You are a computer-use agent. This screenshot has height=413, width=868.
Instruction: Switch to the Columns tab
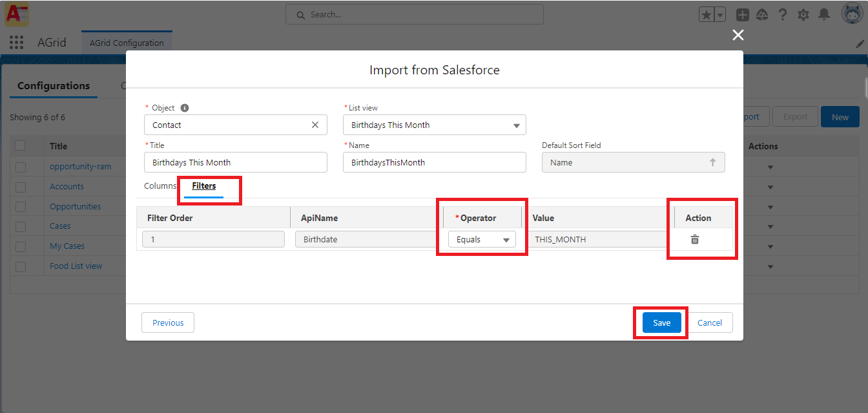point(160,185)
